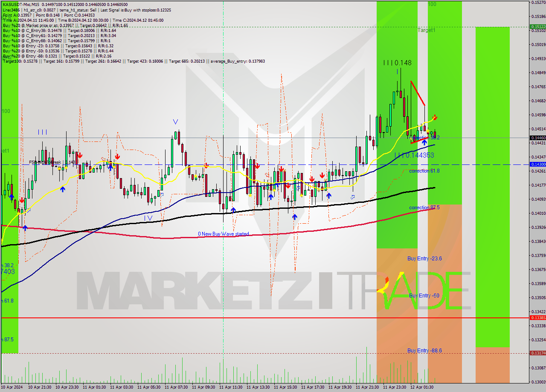Click the green 0.15122 price tag

[537, 26]
